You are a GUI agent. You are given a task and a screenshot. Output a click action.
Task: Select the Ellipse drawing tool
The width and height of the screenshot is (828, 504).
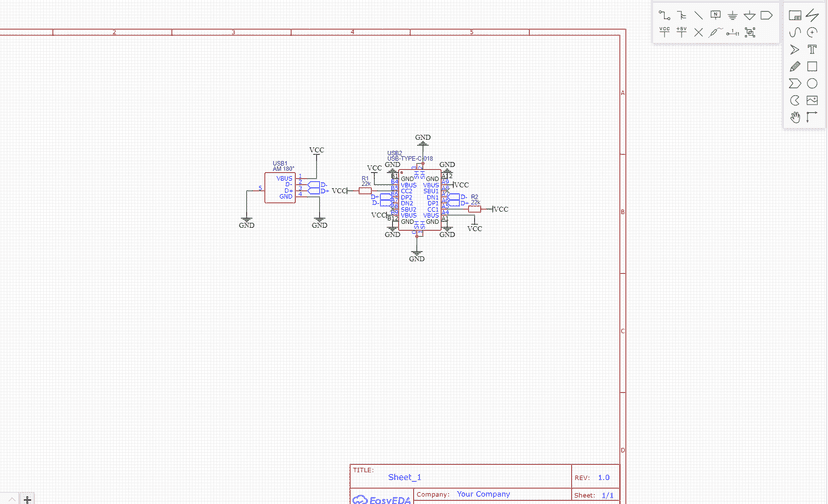[812, 83]
